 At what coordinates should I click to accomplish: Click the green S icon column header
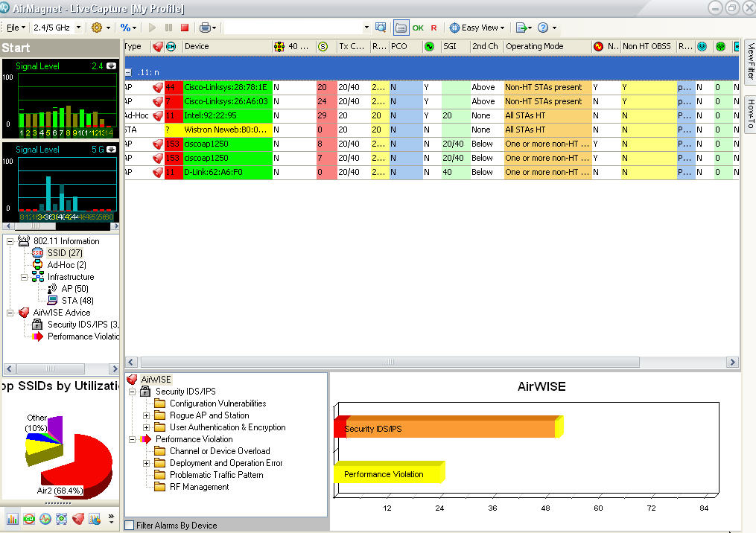click(323, 46)
